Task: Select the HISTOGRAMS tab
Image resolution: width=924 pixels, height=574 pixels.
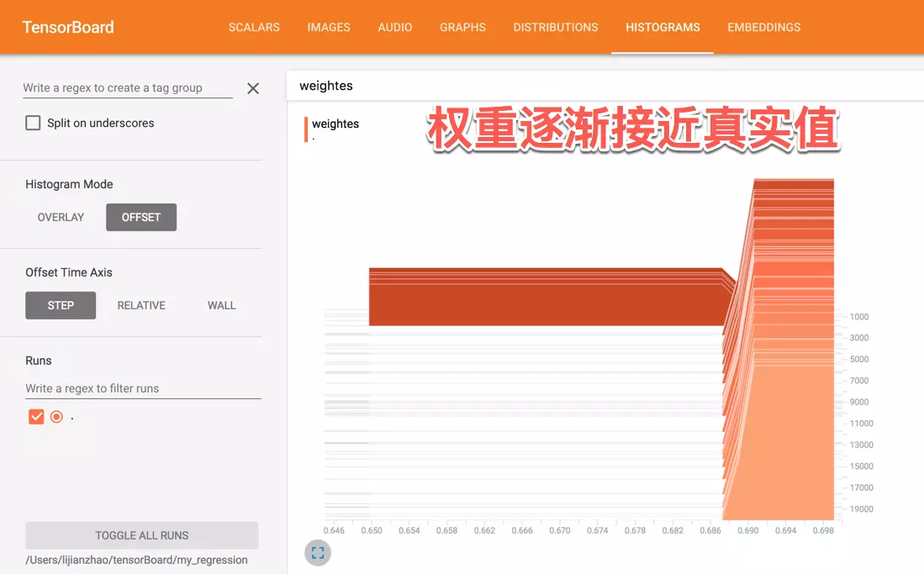Action: tap(663, 27)
